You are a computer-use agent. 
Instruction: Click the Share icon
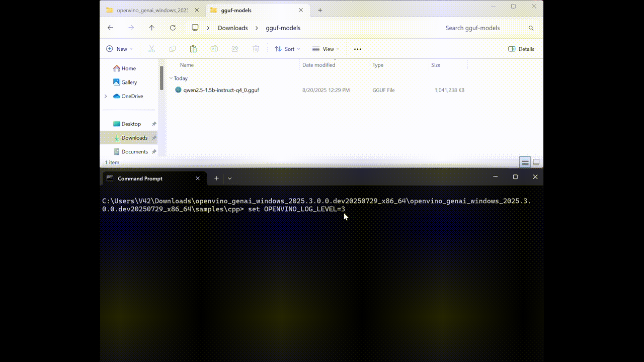235,49
